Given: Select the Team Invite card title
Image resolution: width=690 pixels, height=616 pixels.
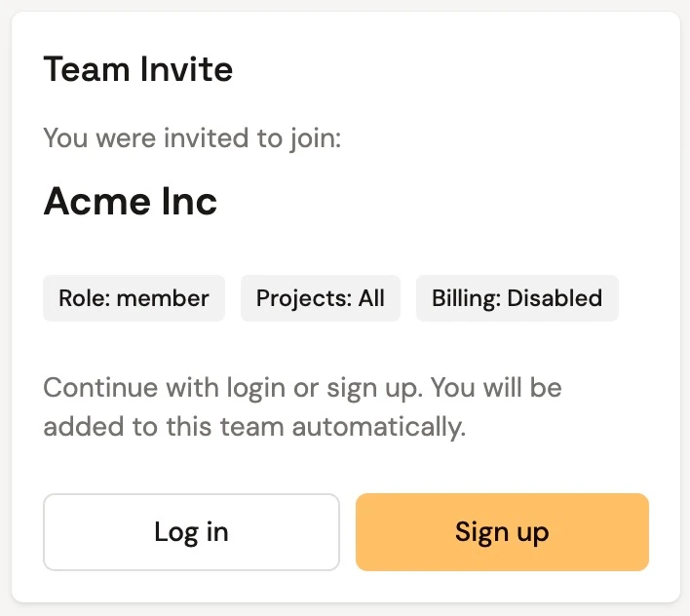Looking at the screenshot, I should tap(138, 70).
